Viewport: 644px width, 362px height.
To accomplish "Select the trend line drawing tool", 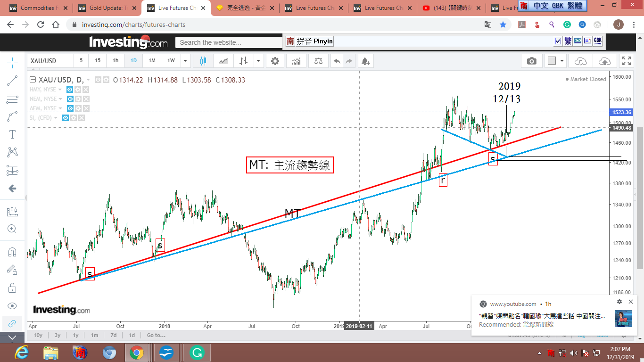I will (12, 81).
